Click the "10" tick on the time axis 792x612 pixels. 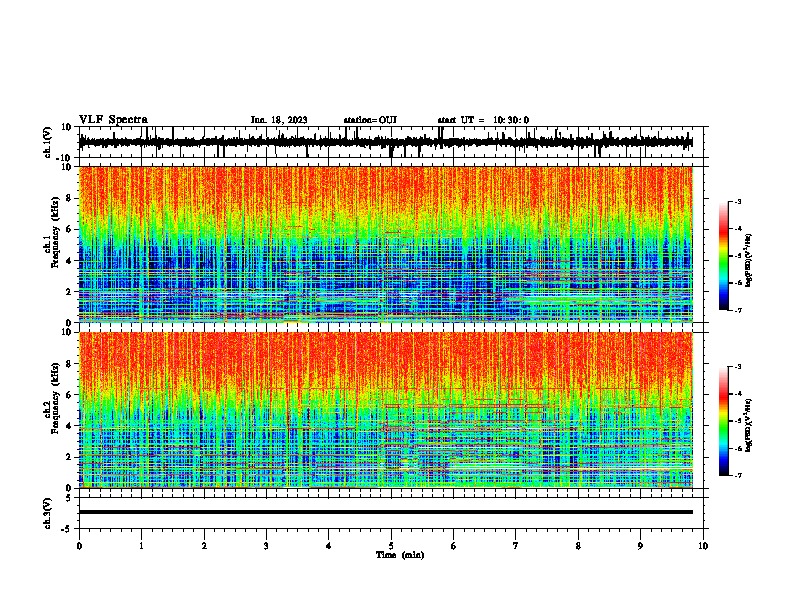(703, 546)
